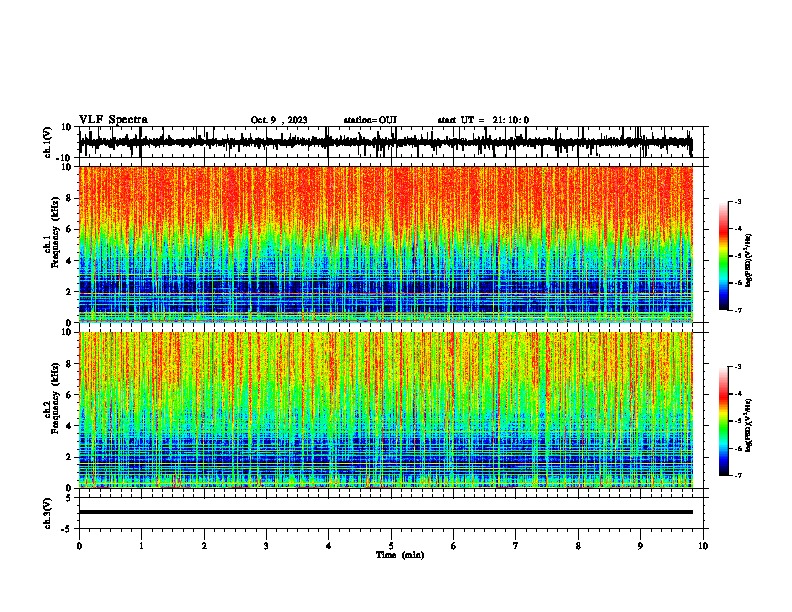Click time axis tick label "5"
Screen dimensions: 792x612
391,546
